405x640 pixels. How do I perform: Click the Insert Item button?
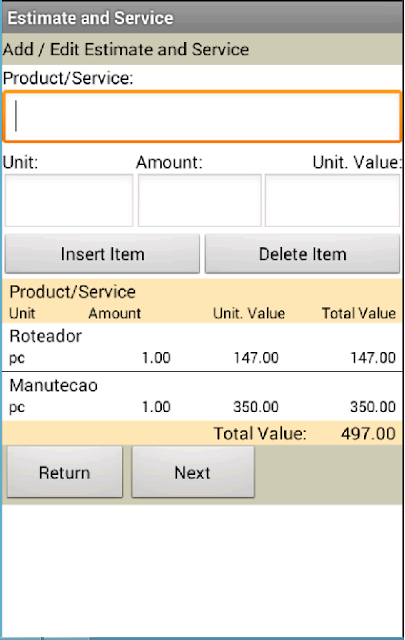pos(102,254)
